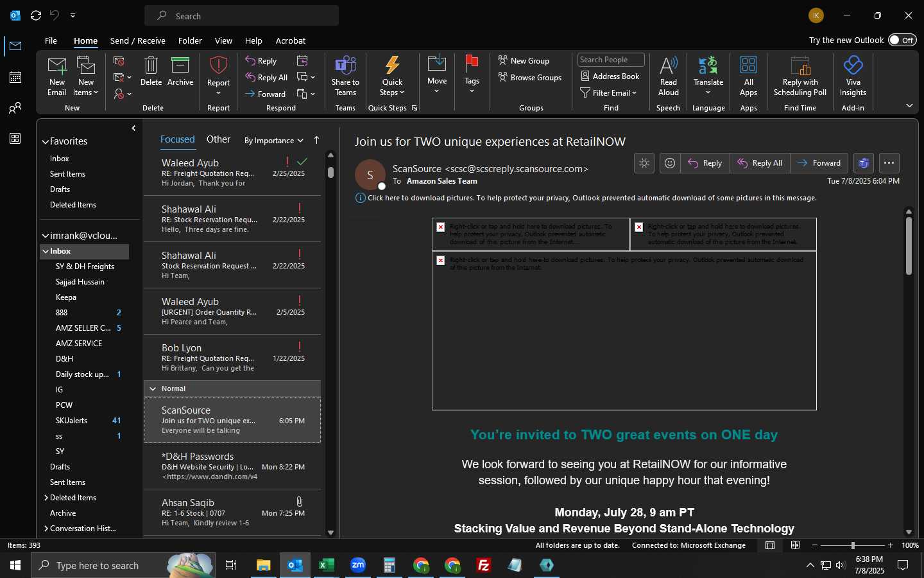Click Forward in the reading pane
This screenshot has height=578, width=924.
[x=819, y=163]
